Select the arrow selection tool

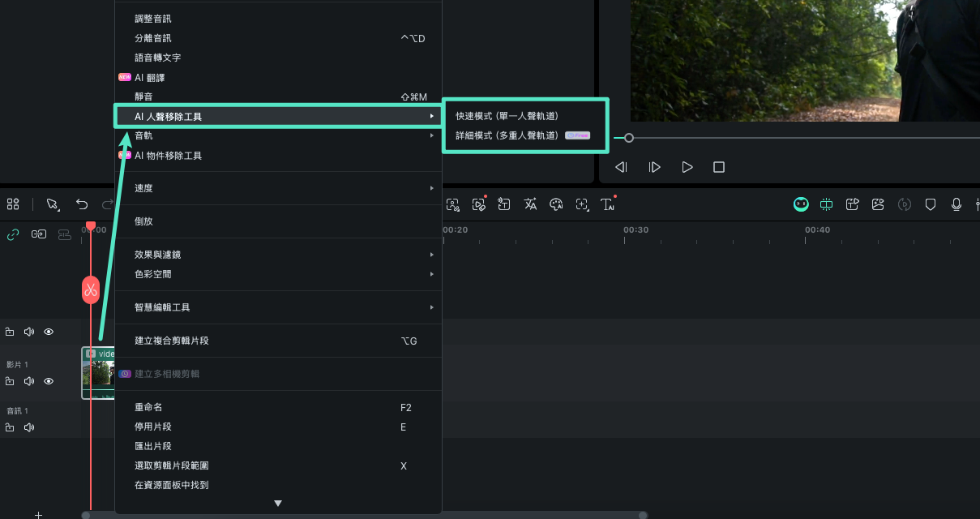click(x=53, y=204)
